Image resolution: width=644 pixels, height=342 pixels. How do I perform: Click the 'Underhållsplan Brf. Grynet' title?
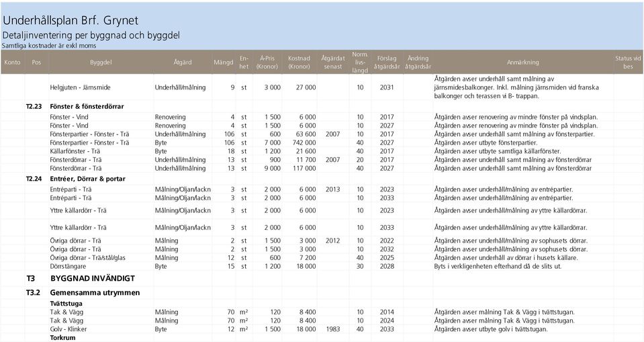point(71,21)
